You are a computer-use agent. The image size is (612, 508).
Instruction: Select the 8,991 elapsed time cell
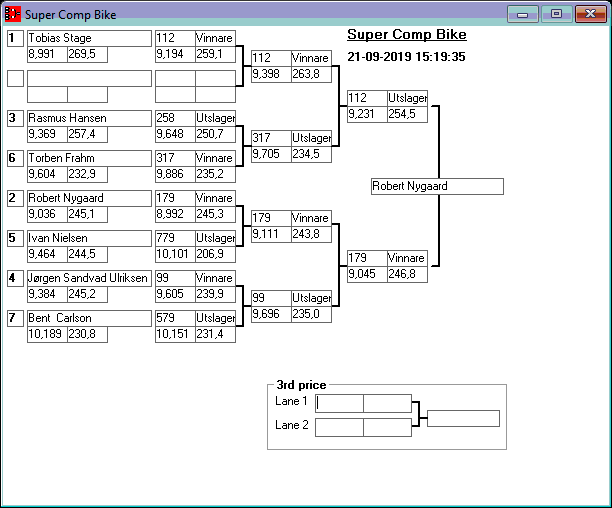click(47, 54)
